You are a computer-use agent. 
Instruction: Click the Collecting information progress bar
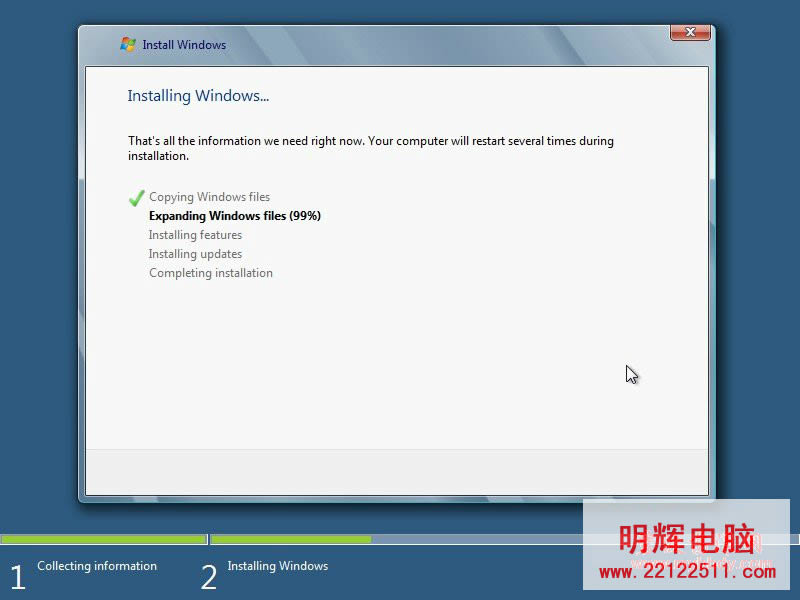[x=104, y=539]
